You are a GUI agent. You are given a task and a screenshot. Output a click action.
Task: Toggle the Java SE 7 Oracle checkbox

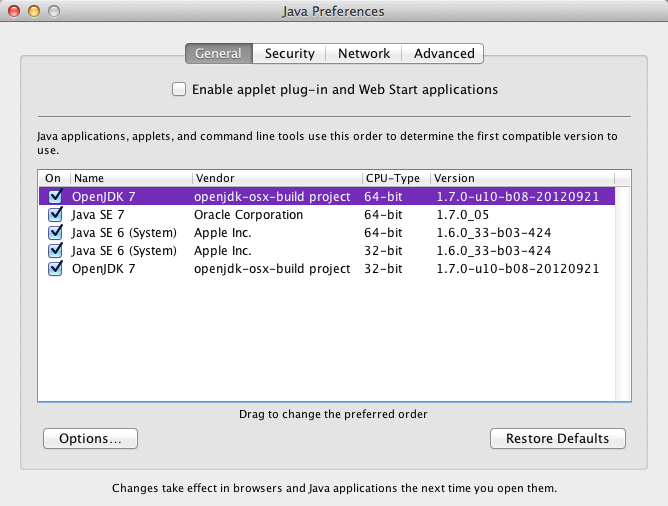55,215
